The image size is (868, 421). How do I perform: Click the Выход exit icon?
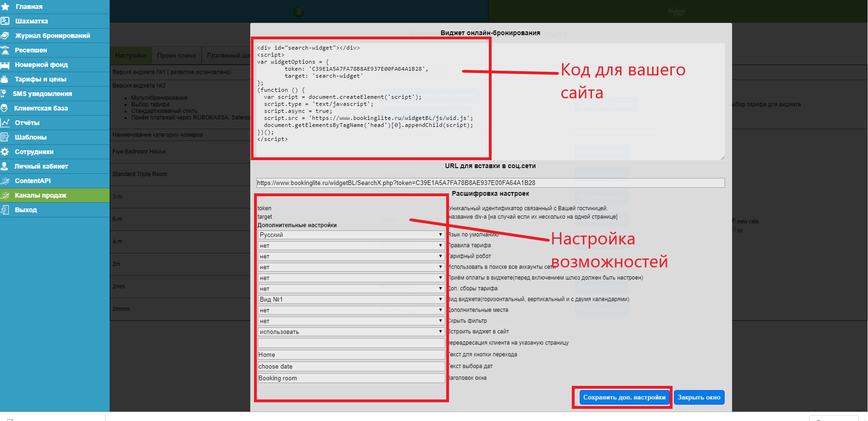coord(5,210)
